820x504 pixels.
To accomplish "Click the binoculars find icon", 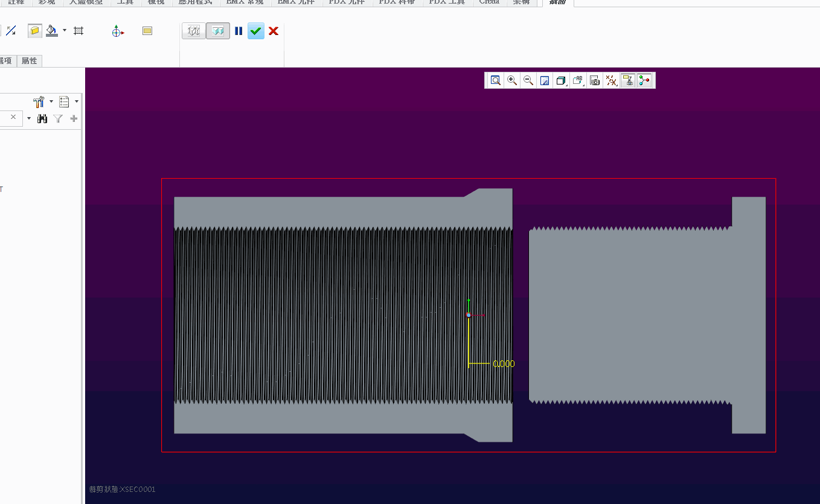I will [42, 119].
